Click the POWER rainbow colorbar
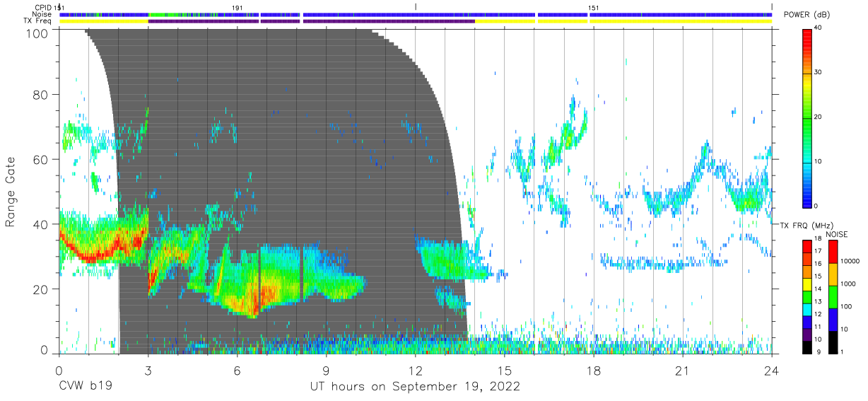The height and width of the screenshot is (401, 868). [x=807, y=117]
